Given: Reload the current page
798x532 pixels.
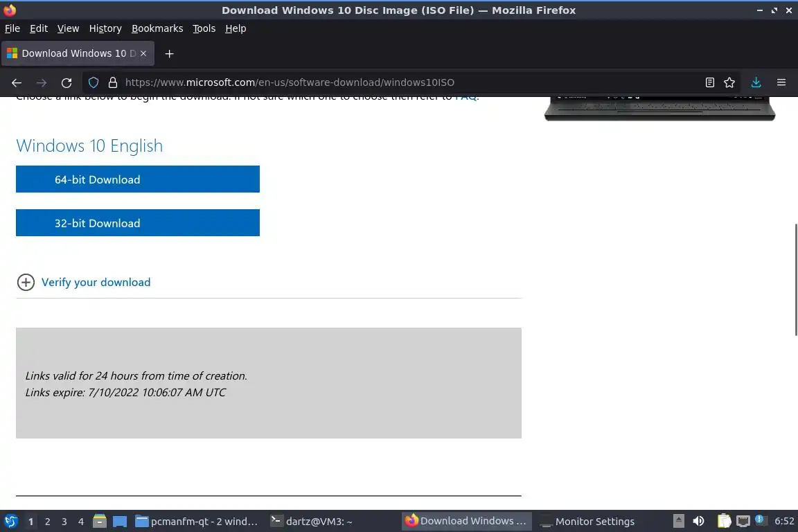Looking at the screenshot, I should point(66,82).
